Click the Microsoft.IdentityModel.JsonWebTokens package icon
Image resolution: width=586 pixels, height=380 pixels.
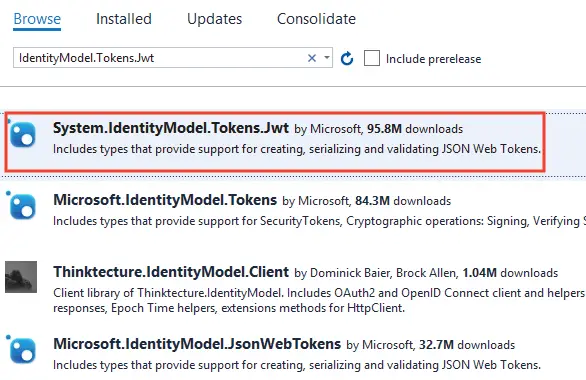point(23,350)
